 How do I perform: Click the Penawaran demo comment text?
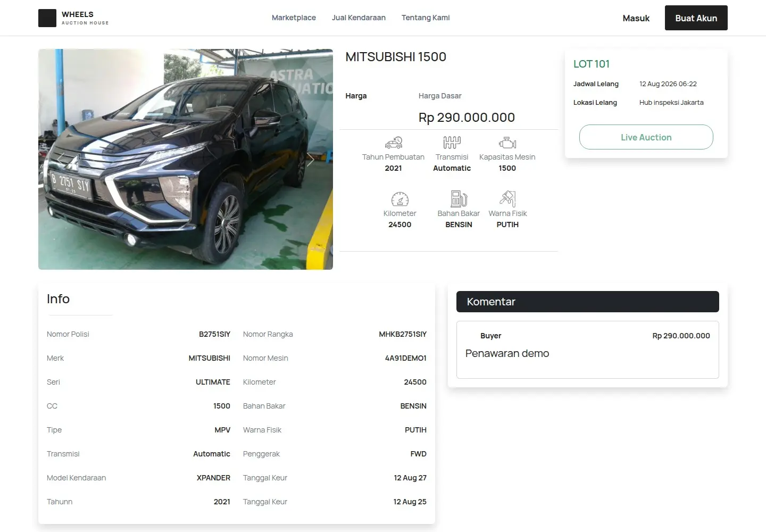click(507, 353)
